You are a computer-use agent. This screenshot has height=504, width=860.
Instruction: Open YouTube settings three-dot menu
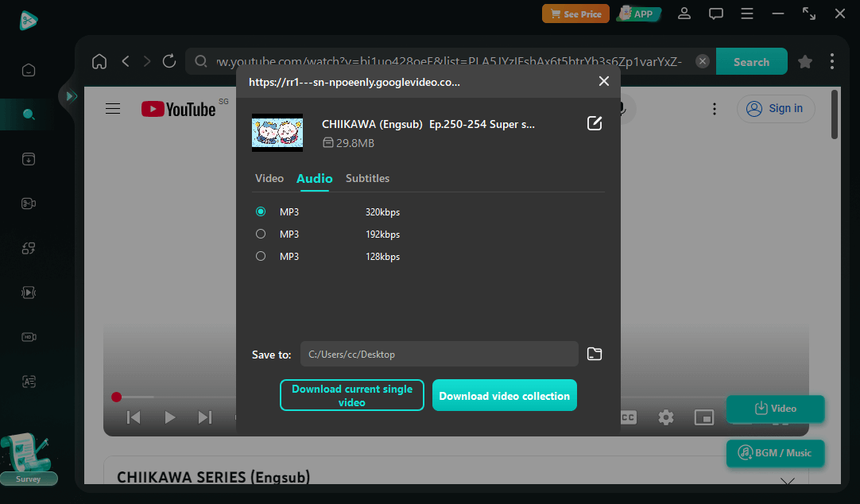point(714,109)
